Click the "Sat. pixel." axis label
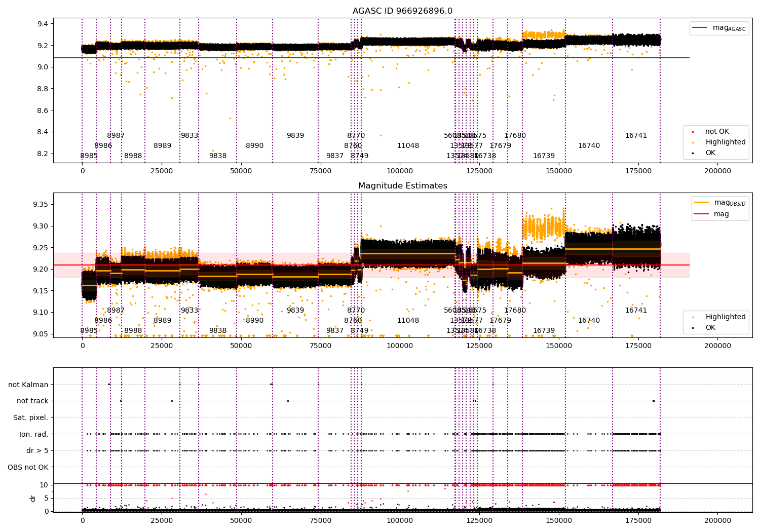760x532 pixels. coord(30,417)
